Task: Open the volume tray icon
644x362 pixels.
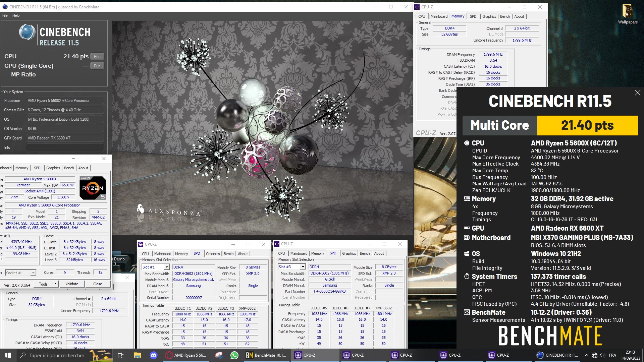Action: [x=602, y=355]
